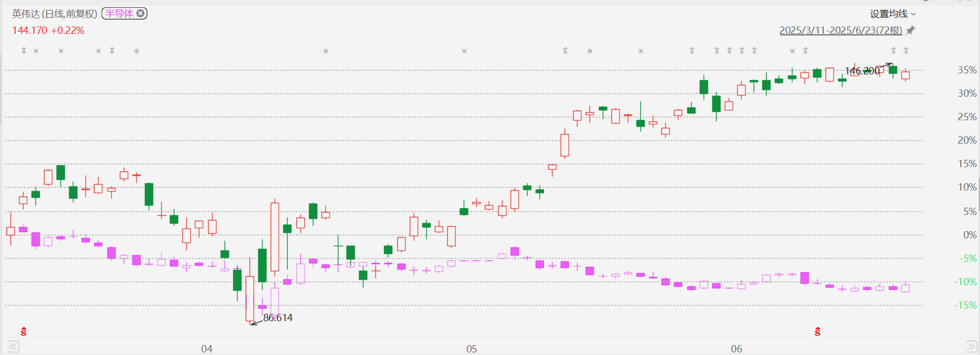Viewport: 980px width, 355px height.
Task: Click the 英伟达(日线,前复权) chart title
Action: (55, 14)
